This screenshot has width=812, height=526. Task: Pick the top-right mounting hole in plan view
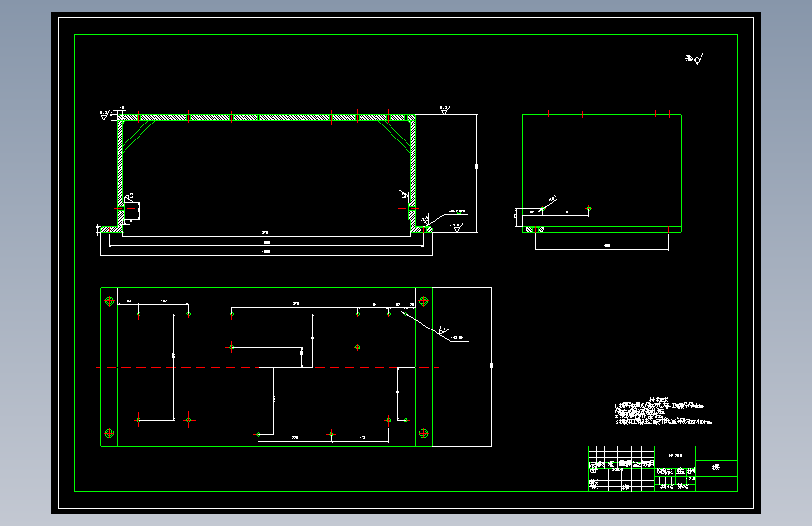423,300
